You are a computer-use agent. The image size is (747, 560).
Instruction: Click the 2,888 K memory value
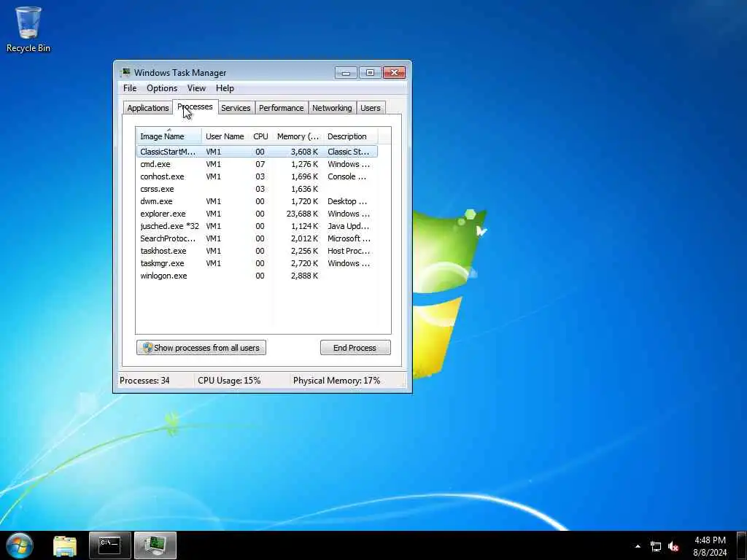click(304, 275)
